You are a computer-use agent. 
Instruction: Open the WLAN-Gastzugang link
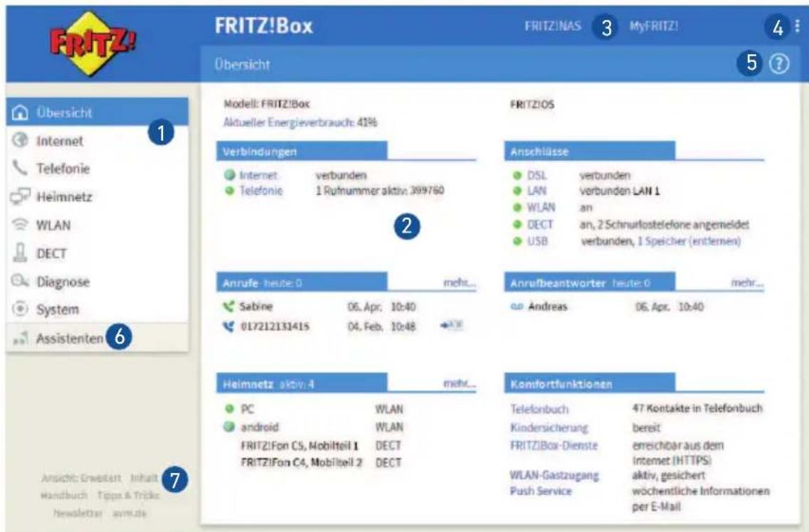(554, 475)
